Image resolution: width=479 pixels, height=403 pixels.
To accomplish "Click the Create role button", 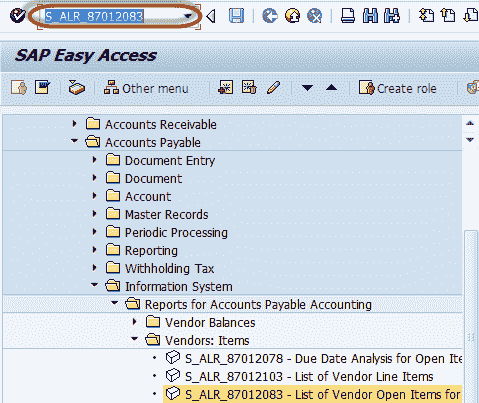I will [397, 88].
